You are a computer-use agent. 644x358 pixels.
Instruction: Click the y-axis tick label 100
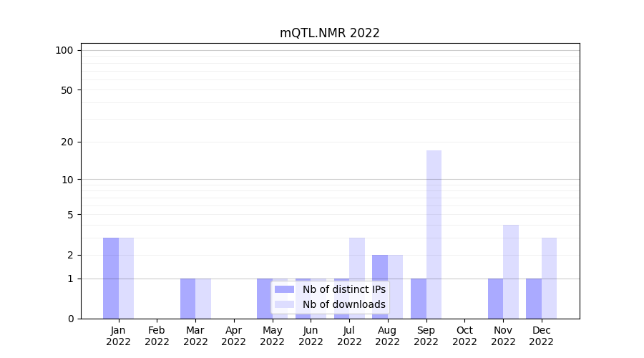click(64, 50)
